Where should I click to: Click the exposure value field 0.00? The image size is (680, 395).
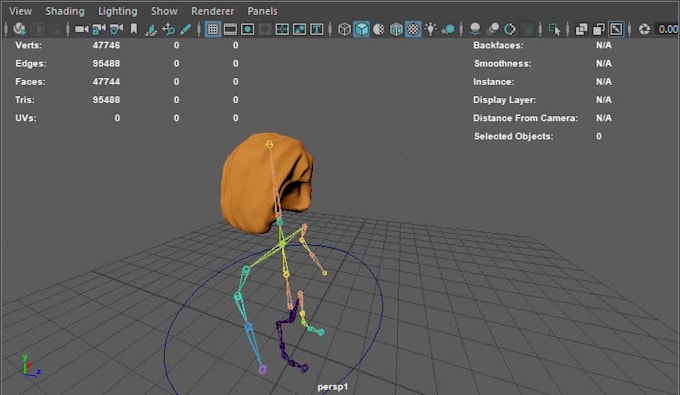tap(667, 29)
